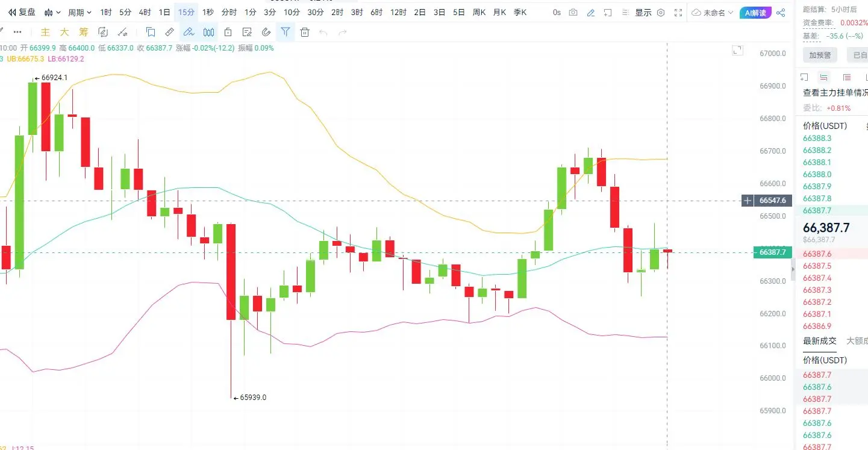868x450 pixels.
Task: Click the trash delete drawings icon
Action: [305, 32]
